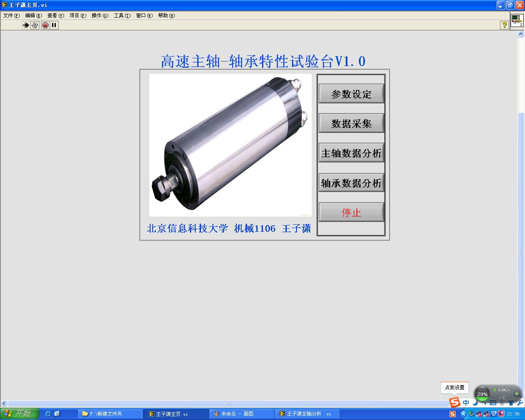Click the 点我设置 tooltip bubble

455,388
